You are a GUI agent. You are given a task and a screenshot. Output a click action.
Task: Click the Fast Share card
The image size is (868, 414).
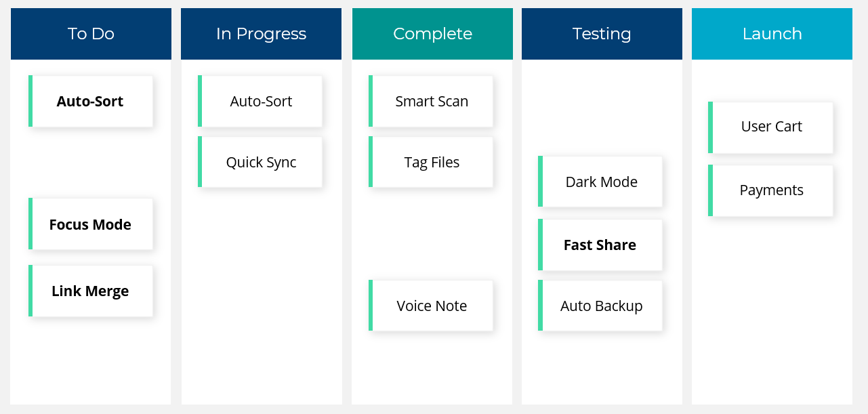[601, 245]
